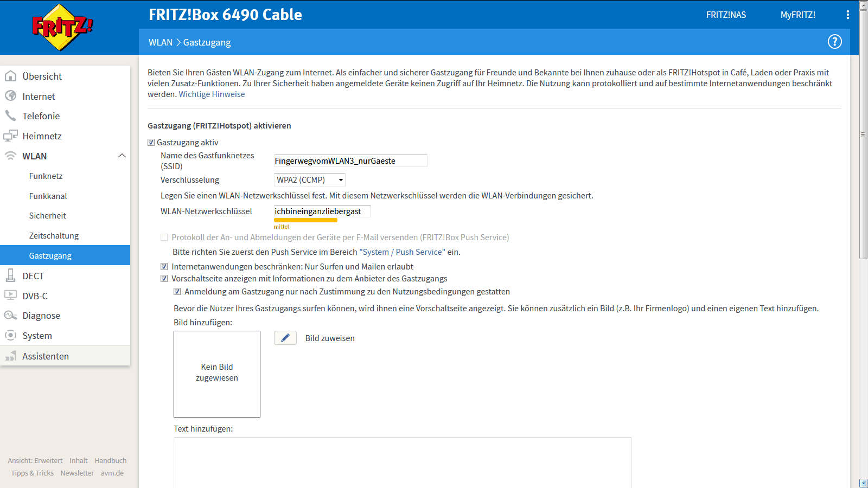Screen dimensions: 868x488
Task: Select Sicherheit submenu item
Action: (65, 216)
